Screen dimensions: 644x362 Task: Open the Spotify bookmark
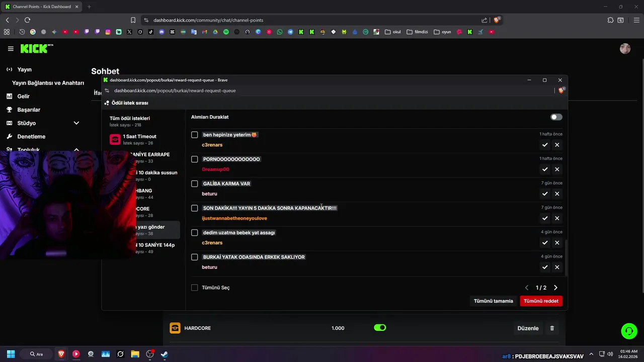coord(226,32)
